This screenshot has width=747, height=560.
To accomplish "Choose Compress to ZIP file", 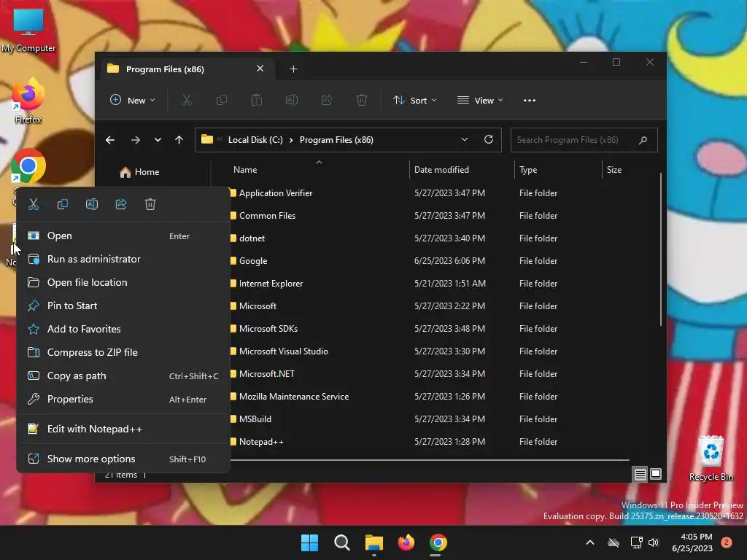I will (x=123, y=352).
